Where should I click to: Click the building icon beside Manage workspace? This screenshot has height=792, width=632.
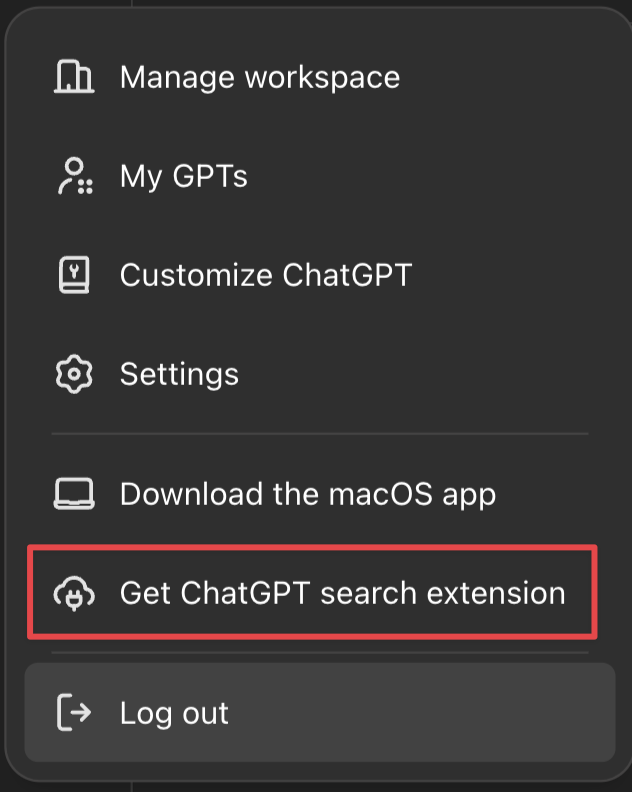pos(74,76)
